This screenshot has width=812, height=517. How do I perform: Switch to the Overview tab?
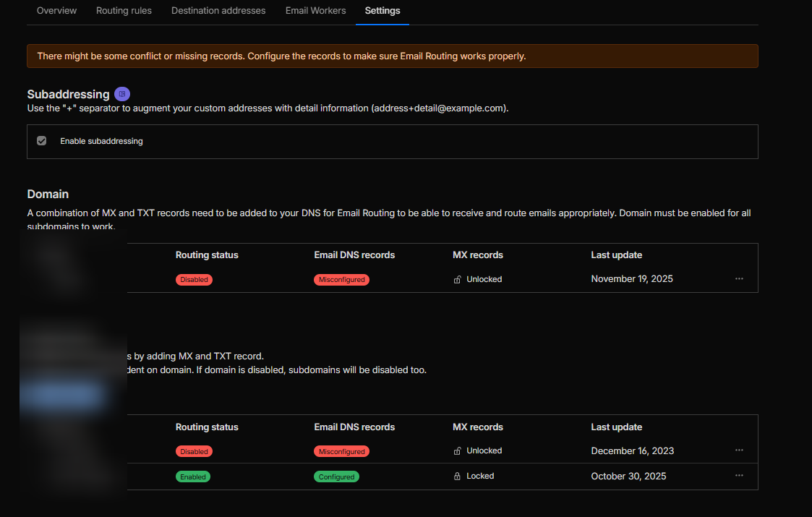coord(56,11)
